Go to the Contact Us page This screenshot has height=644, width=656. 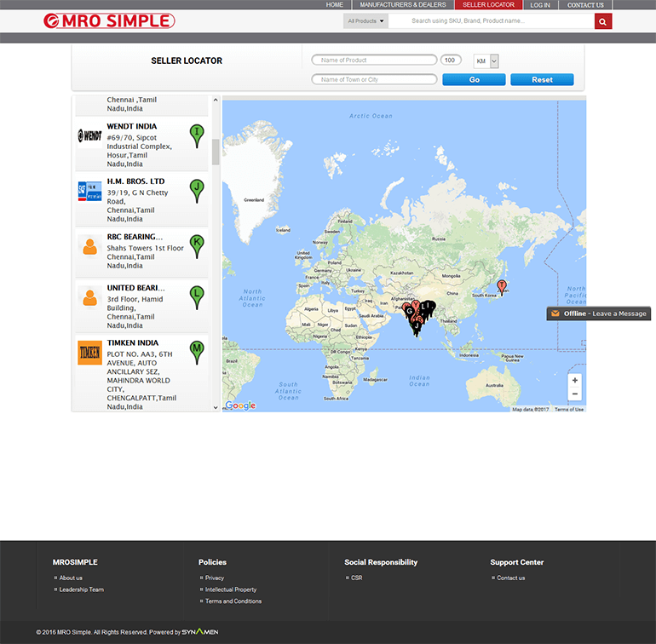(585, 5)
